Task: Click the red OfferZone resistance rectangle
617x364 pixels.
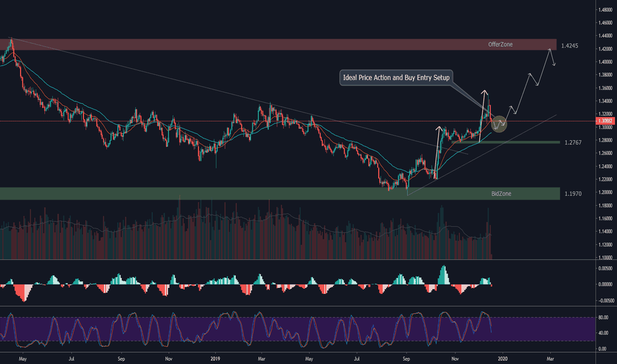Action: (265, 44)
